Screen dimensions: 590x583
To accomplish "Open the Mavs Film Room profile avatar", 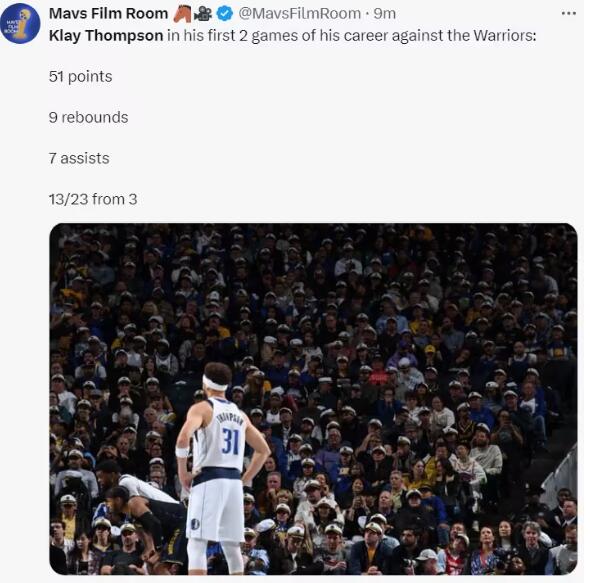I will pos(20,23).
